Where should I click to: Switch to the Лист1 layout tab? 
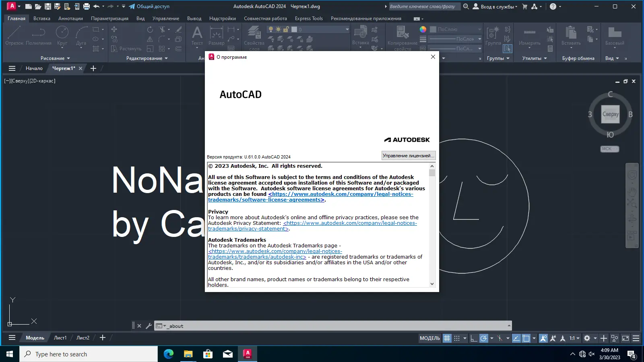click(60, 338)
